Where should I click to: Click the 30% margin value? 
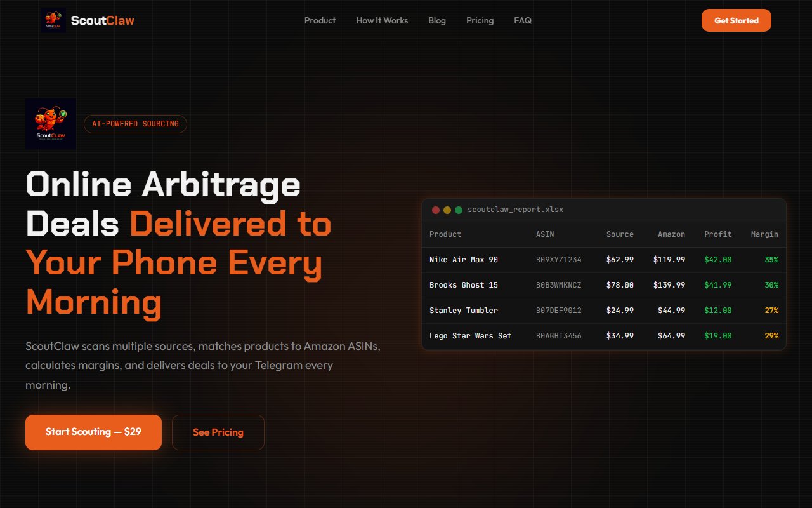coord(771,285)
